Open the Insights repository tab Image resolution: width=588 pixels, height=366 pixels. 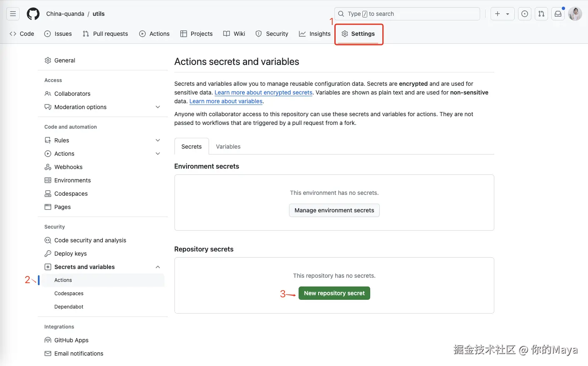pos(315,34)
